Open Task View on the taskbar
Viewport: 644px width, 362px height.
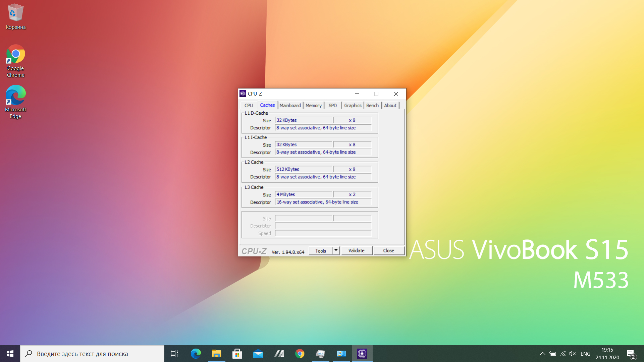(x=174, y=354)
